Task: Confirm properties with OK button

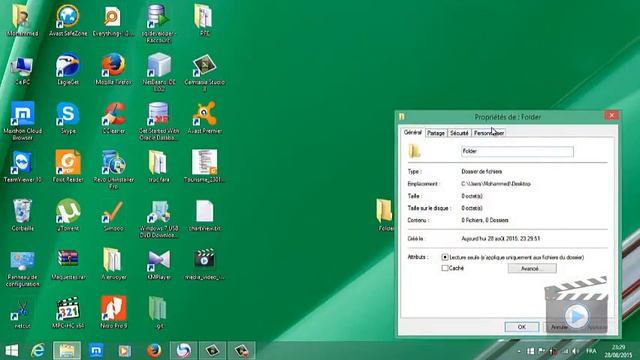Action: [x=522, y=327]
